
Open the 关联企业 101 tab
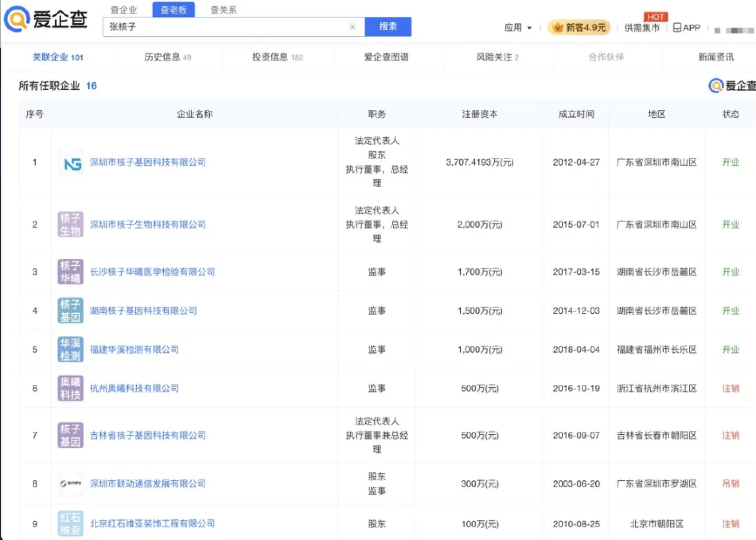tap(58, 57)
